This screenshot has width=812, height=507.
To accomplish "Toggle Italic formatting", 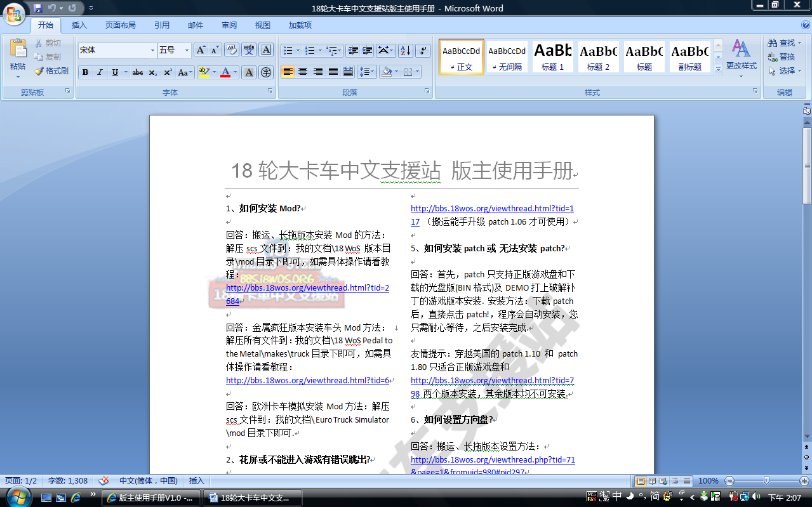I will tap(100, 72).
